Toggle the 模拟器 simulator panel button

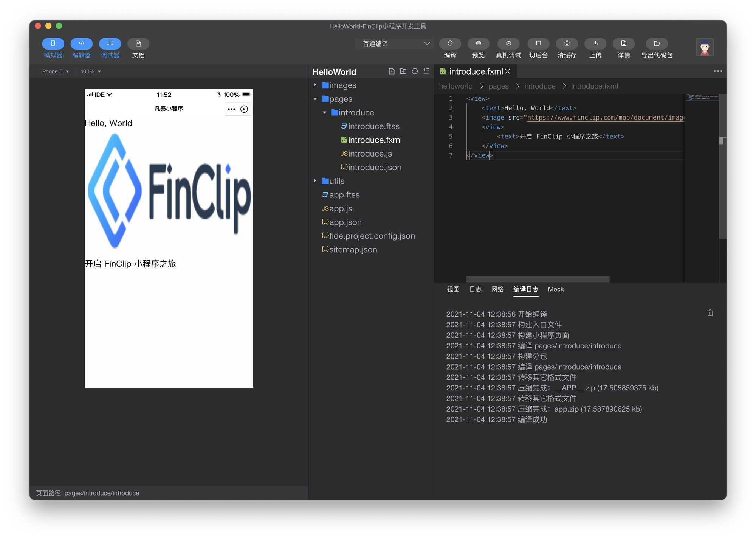[53, 43]
